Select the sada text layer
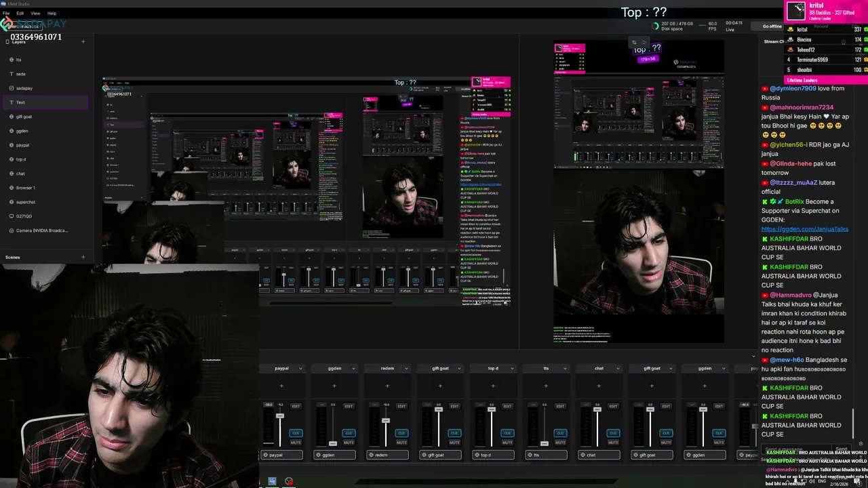This screenshot has height=488, width=868. [x=45, y=74]
